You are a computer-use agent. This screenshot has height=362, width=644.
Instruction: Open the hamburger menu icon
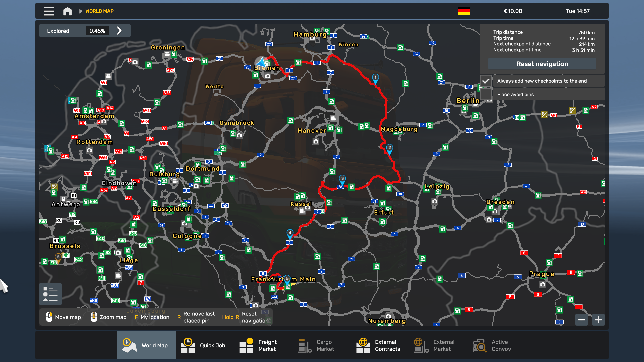[x=49, y=11]
